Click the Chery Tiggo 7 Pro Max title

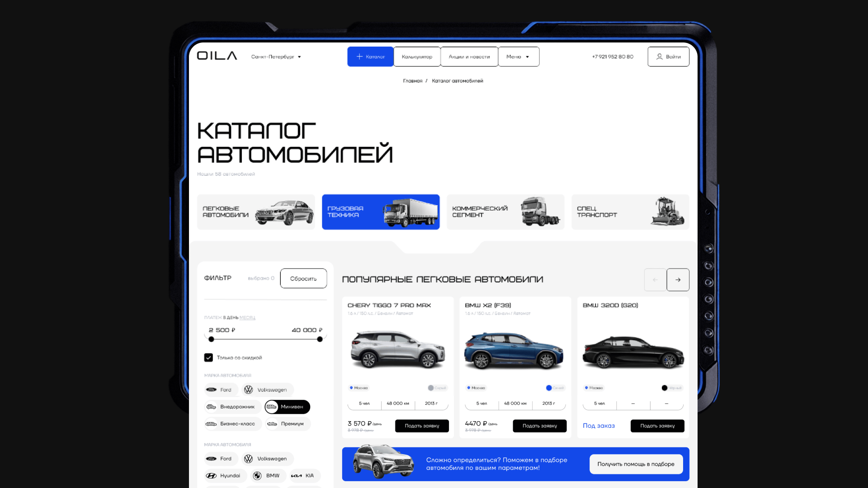click(389, 305)
